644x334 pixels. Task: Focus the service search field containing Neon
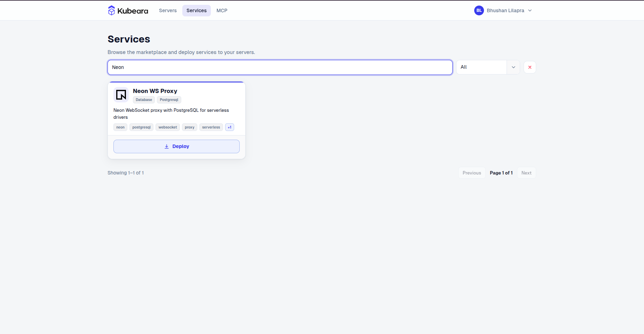click(x=280, y=67)
